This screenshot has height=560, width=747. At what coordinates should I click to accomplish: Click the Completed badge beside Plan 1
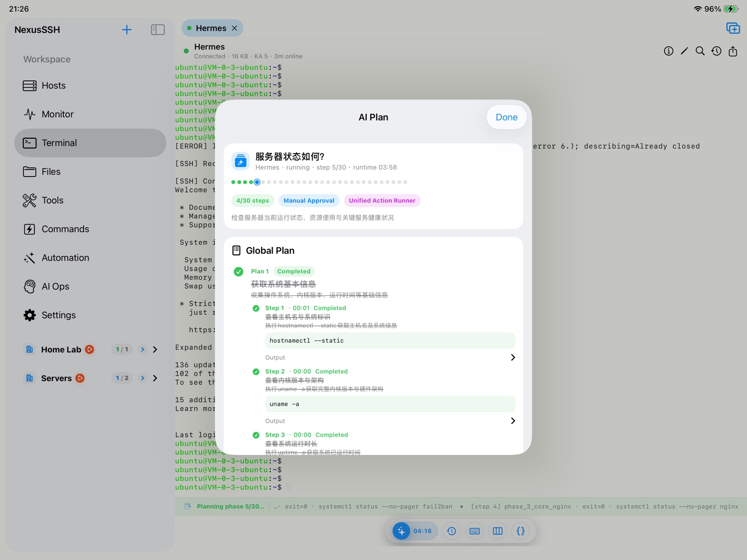294,271
